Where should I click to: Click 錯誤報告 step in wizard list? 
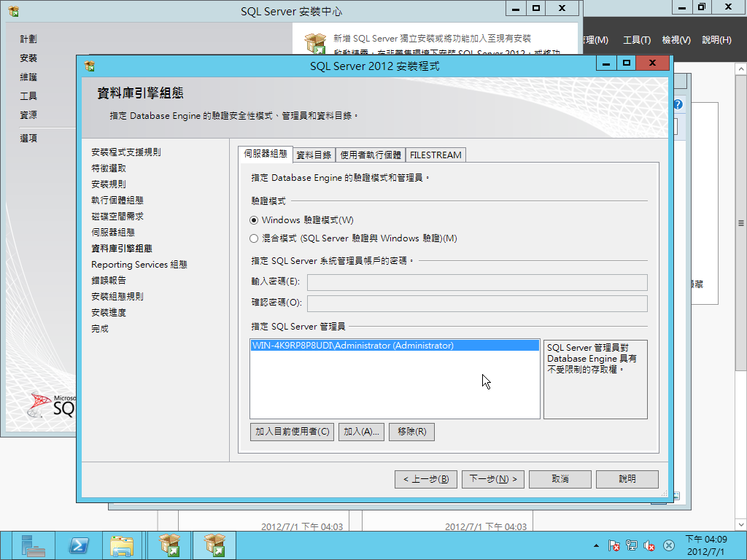tap(109, 280)
